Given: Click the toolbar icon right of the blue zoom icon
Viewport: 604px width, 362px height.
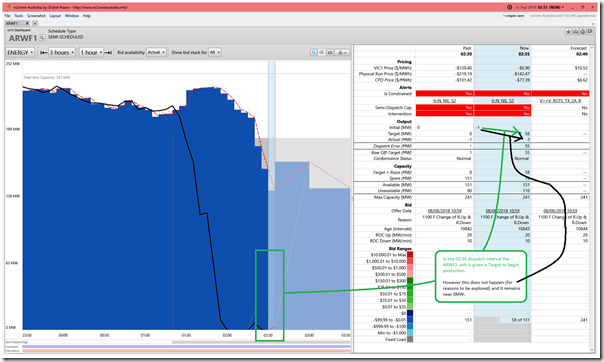Looking at the screenshot, I should (x=322, y=52).
